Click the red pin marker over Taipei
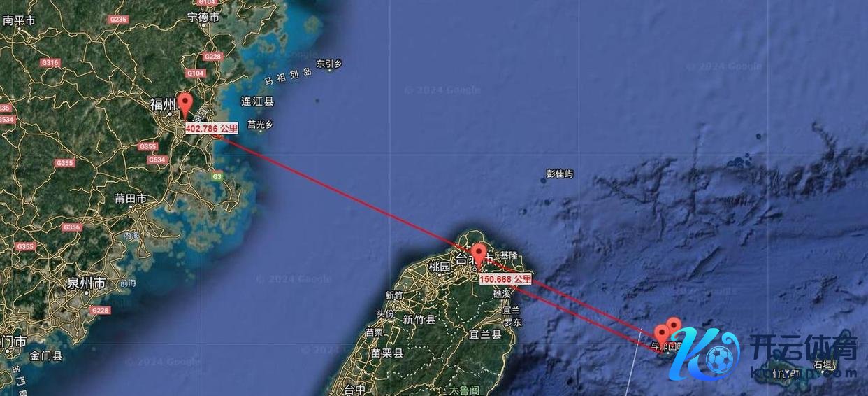Screen dimensions: 868x396 click(479, 256)
